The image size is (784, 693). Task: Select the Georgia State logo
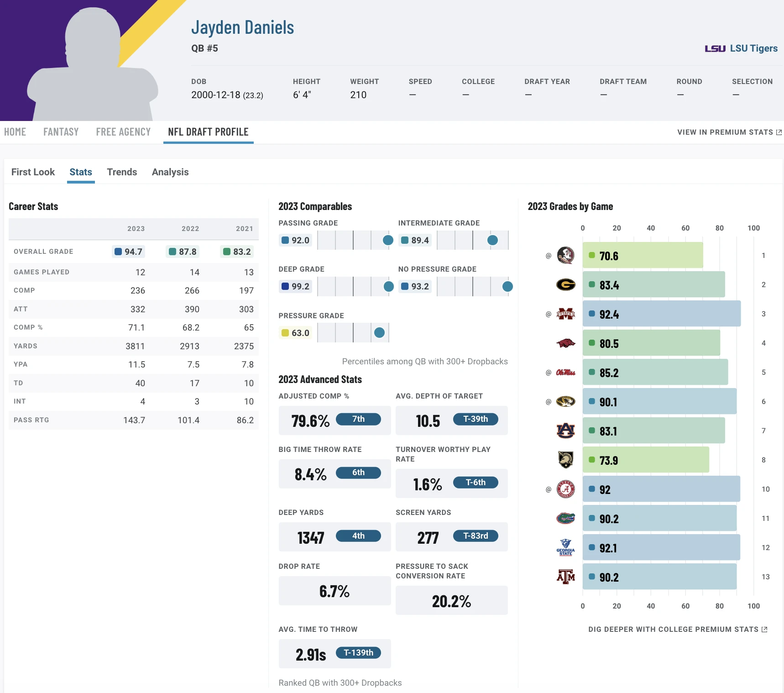coord(565,547)
